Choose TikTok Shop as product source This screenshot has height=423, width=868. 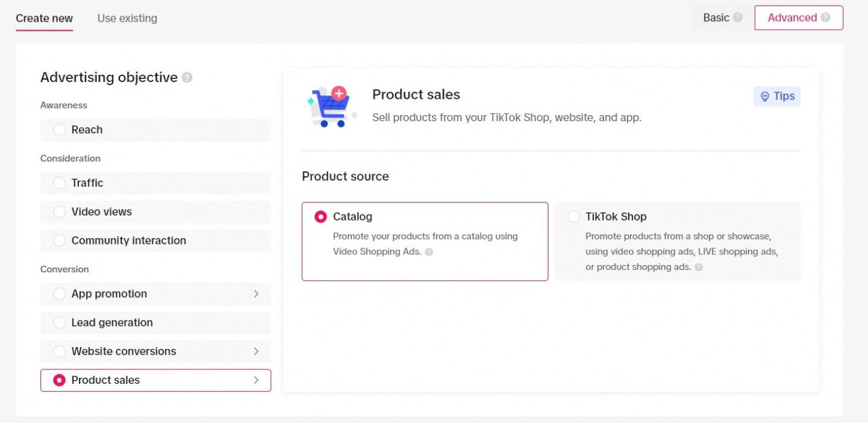click(x=573, y=217)
